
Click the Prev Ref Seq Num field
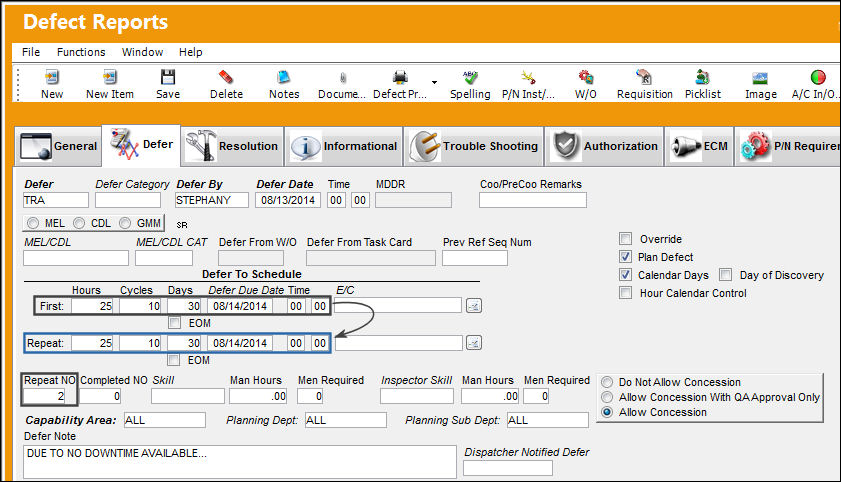pos(475,258)
